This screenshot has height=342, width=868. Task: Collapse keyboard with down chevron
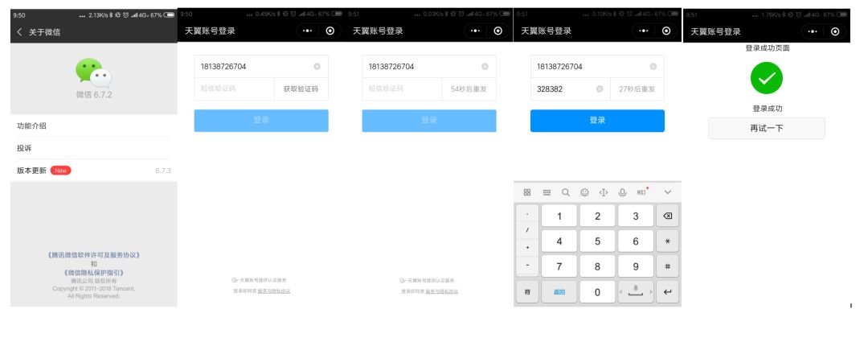(668, 192)
